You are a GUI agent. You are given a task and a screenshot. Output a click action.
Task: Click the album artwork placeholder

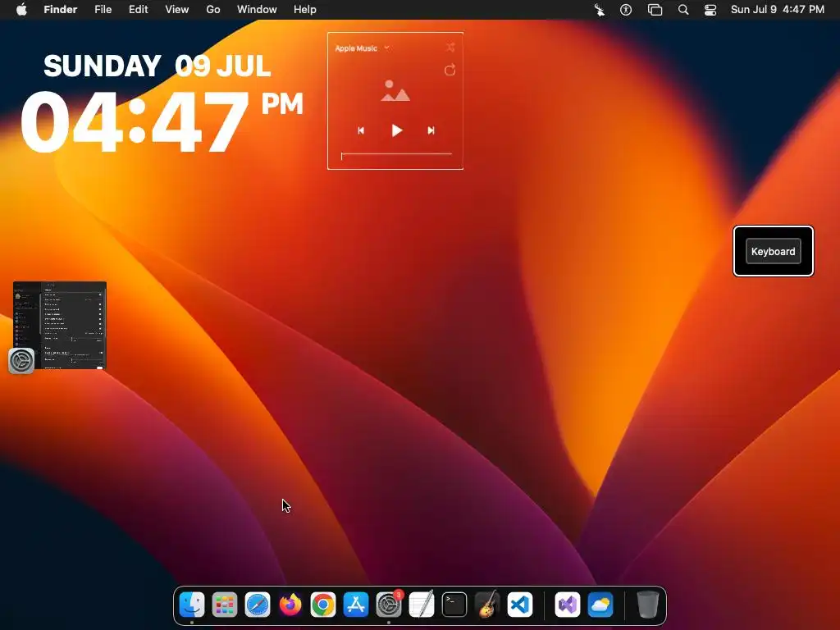[x=395, y=91]
